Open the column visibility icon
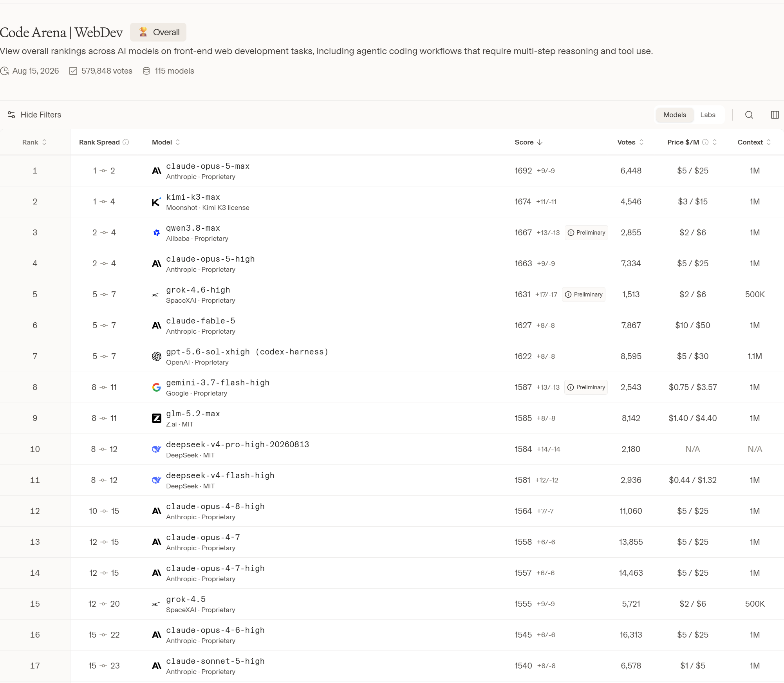Screen dimensions: 784x683 775,115
